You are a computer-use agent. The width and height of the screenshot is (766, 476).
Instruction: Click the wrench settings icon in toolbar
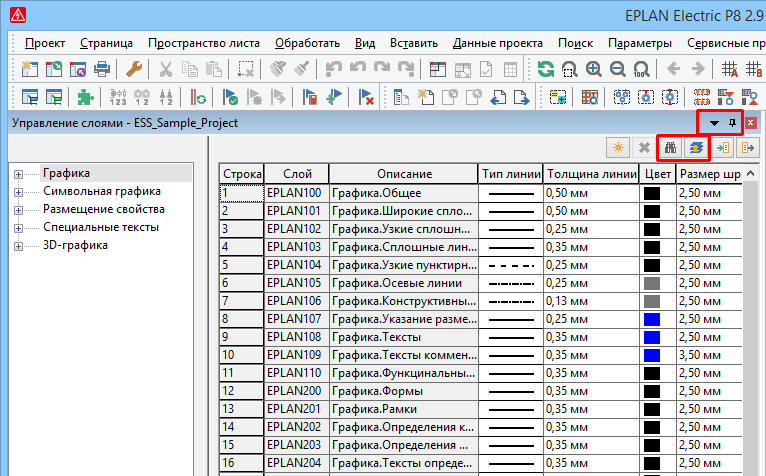point(133,69)
